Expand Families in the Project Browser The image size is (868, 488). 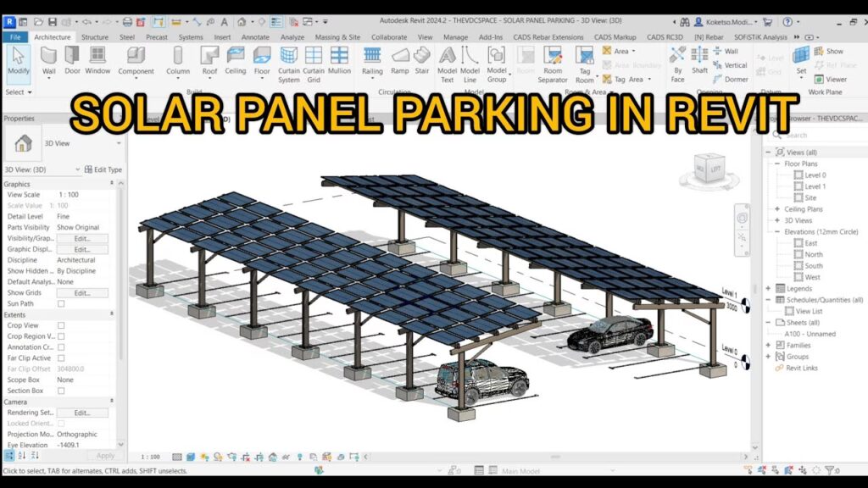767,345
